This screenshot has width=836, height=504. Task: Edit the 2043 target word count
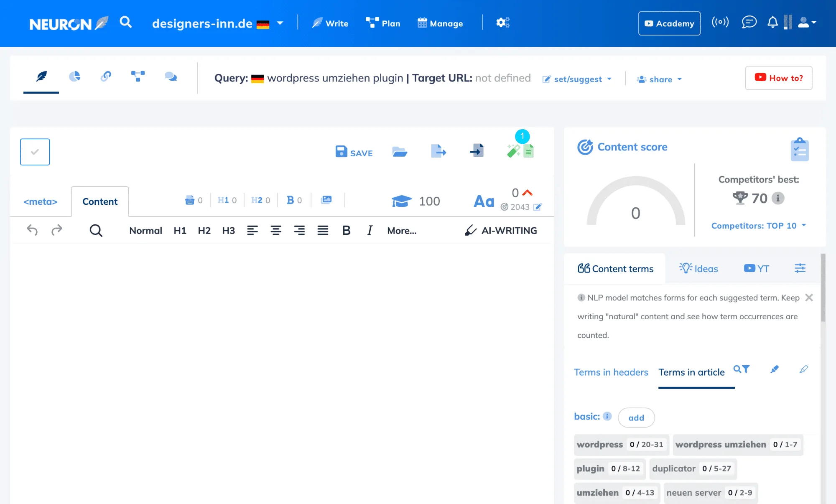538,207
